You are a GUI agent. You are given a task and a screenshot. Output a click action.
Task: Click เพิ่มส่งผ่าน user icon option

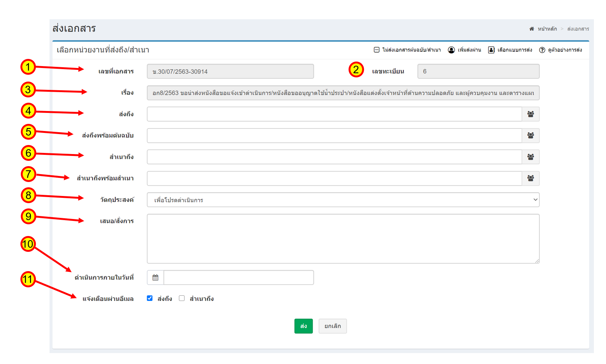point(464,50)
